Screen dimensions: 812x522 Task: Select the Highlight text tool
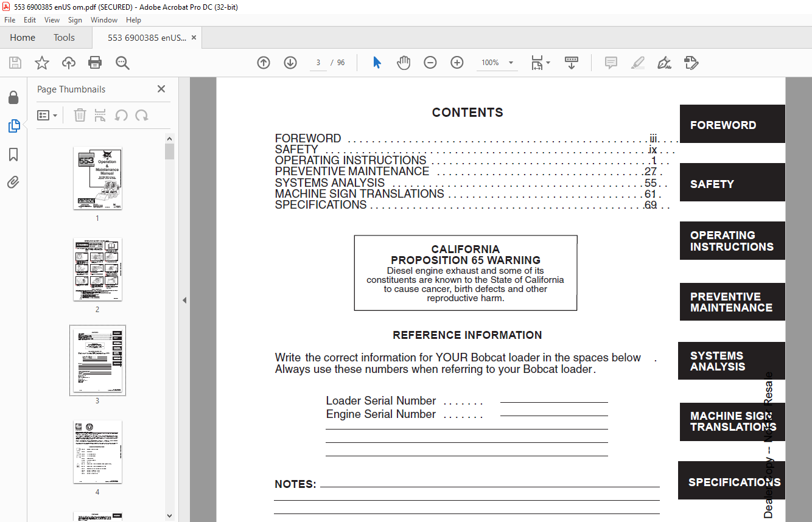637,63
